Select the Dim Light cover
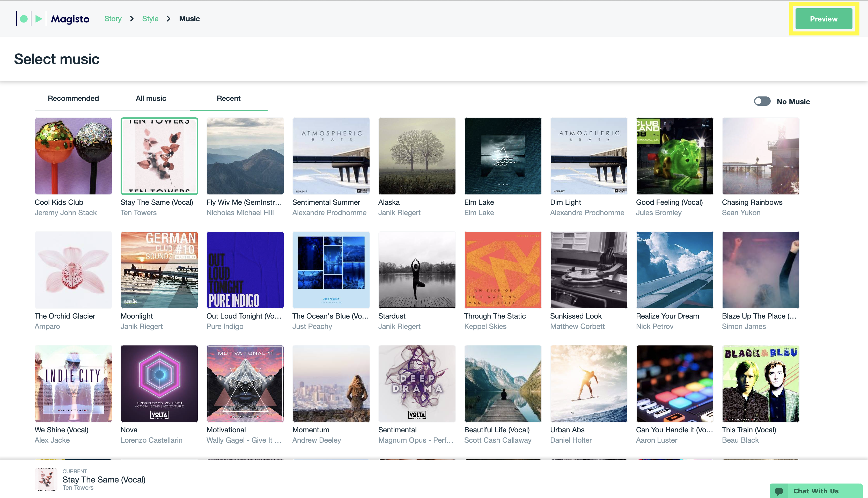 pos(589,156)
